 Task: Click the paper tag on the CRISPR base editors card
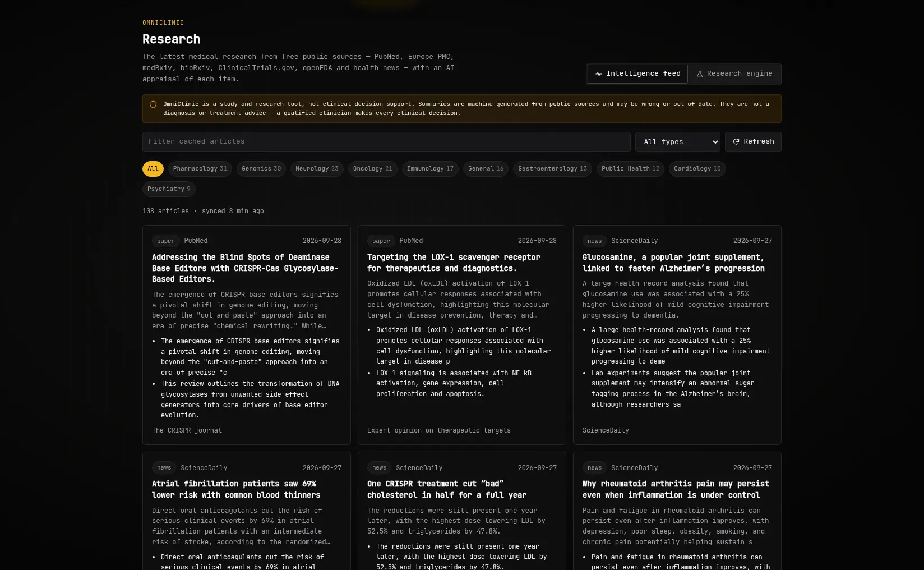click(165, 241)
